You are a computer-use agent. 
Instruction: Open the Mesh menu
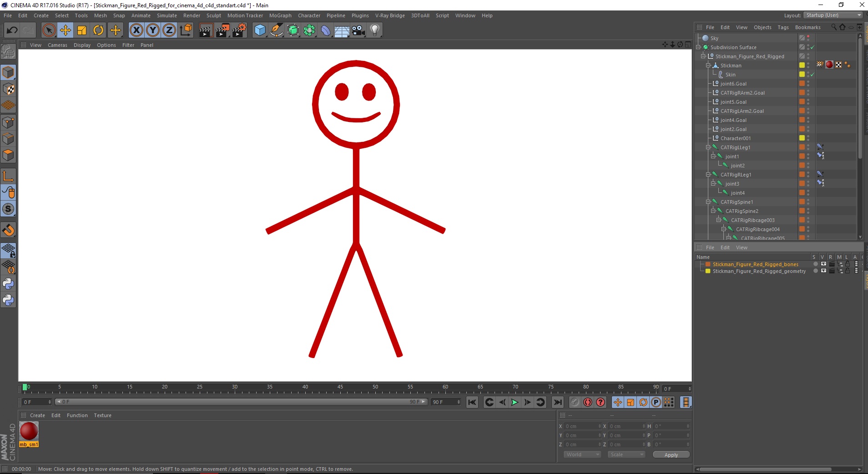coord(100,15)
